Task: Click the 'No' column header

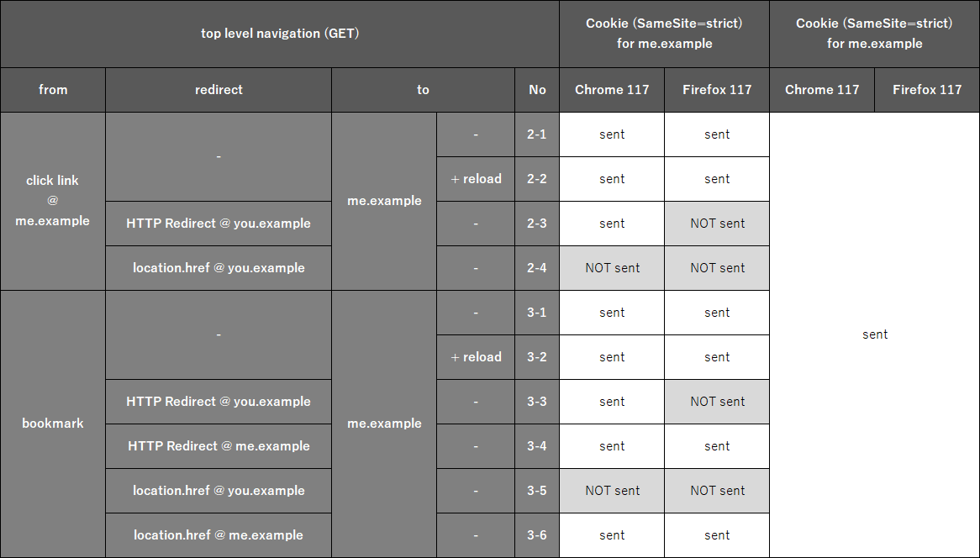Action: 537,90
